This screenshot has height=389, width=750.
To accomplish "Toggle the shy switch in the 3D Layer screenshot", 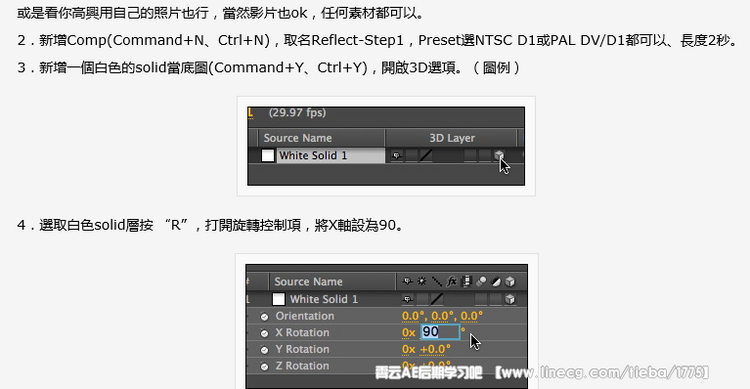I will pos(397,155).
